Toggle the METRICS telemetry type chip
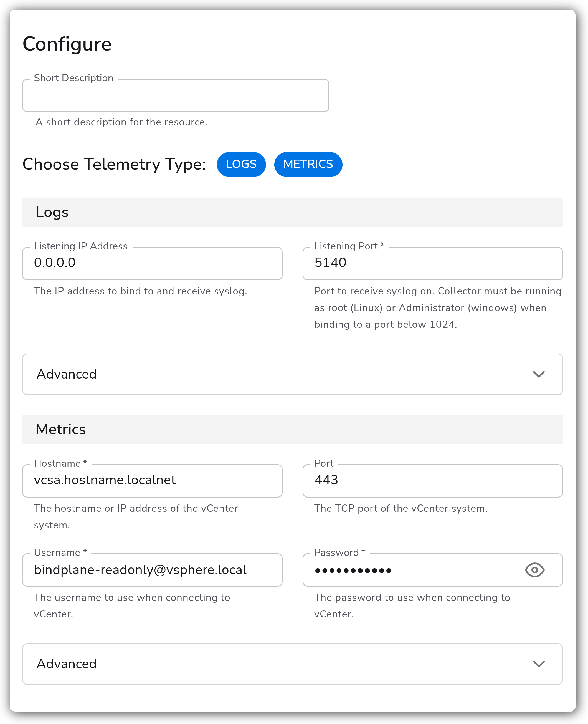This screenshot has width=588, height=724. (308, 164)
